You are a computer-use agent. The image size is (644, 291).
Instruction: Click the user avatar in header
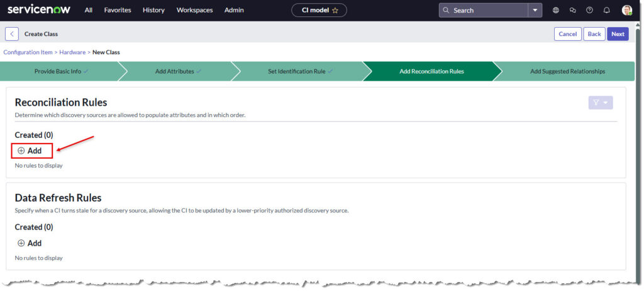point(626,10)
